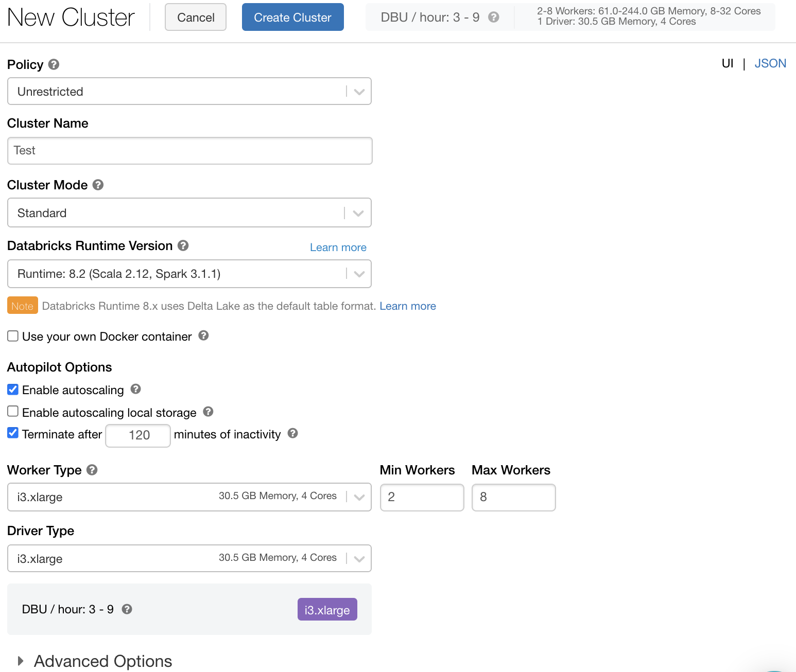Disable the Enable autoscaling checkbox

coord(13,390)
